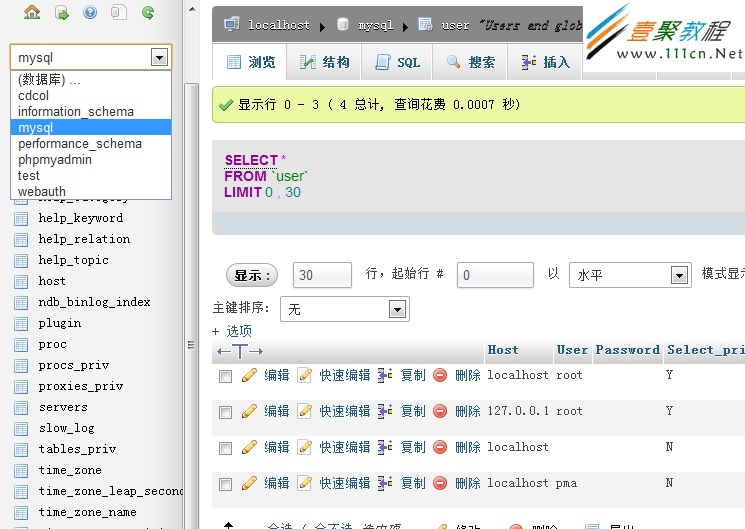Click pencil edit icon in localhost root row

(249, 375)
